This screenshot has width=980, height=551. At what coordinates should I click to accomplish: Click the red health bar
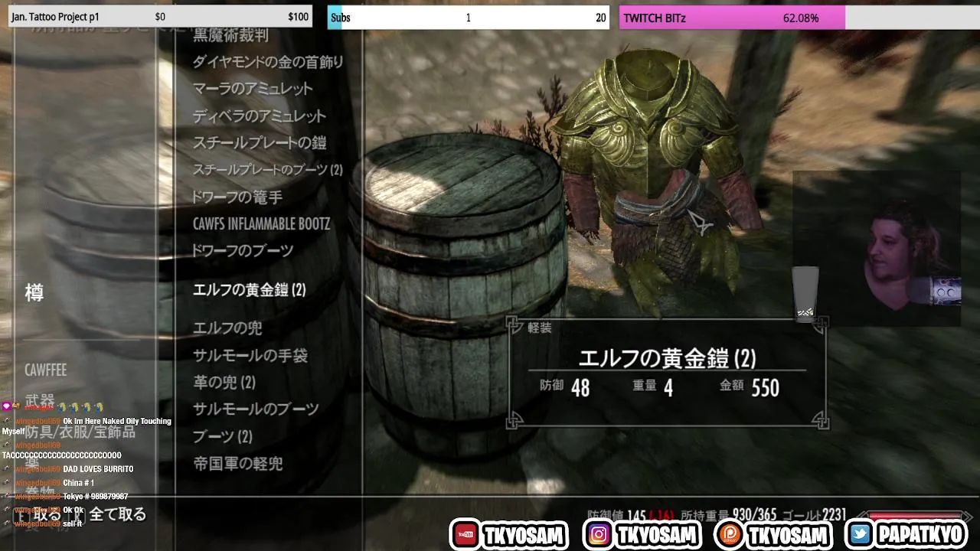pyautogui.click(x=916, y=517)
